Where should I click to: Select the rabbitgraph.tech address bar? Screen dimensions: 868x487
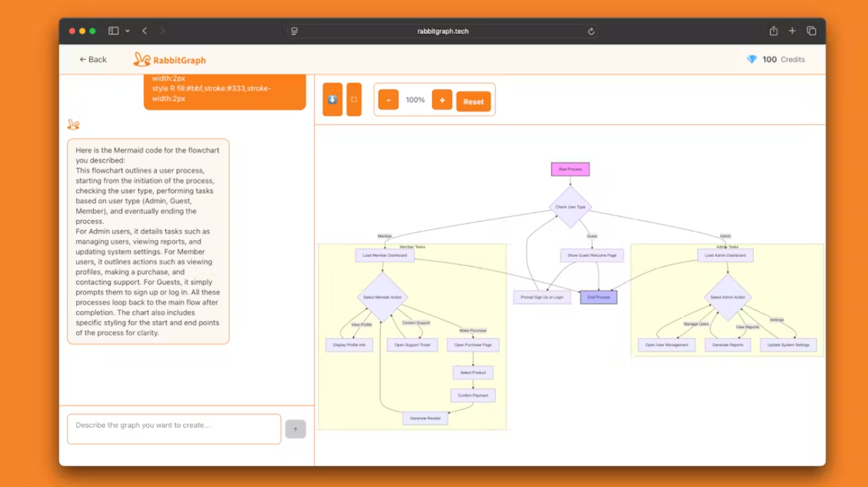443,30
